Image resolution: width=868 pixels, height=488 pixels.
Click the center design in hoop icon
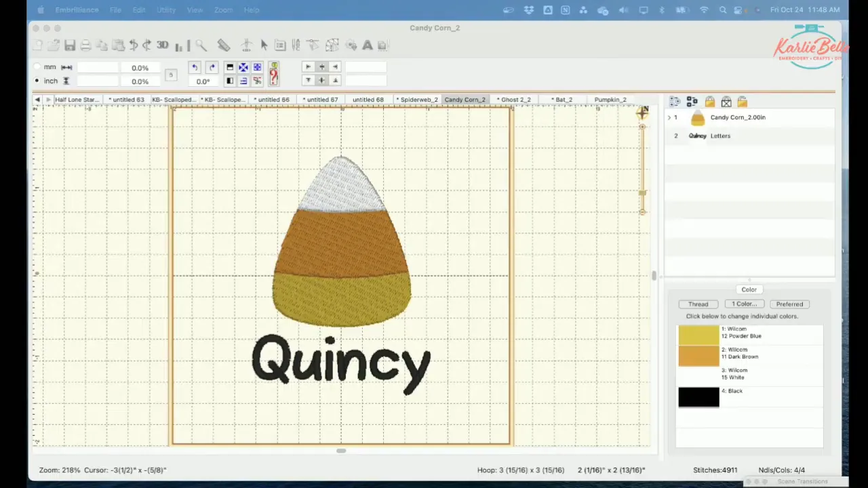coord(243,67)
